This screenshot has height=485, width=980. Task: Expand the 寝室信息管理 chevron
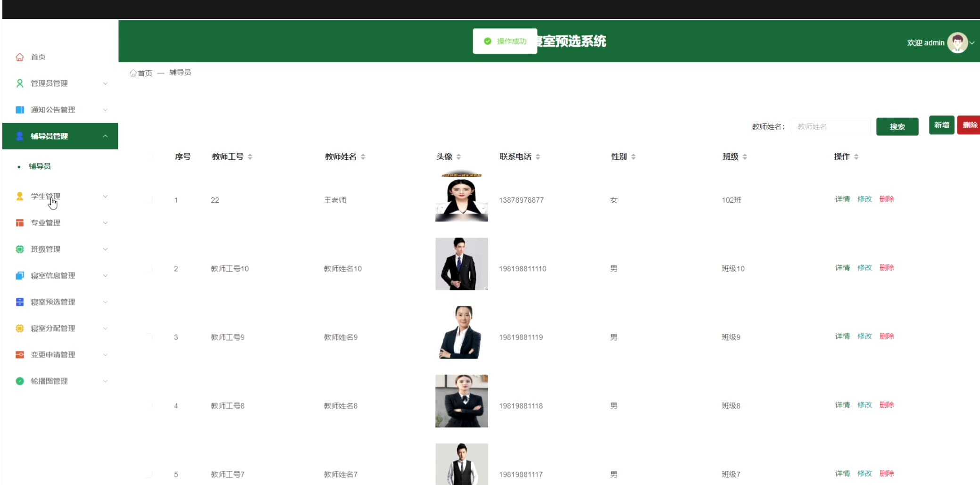105,276
